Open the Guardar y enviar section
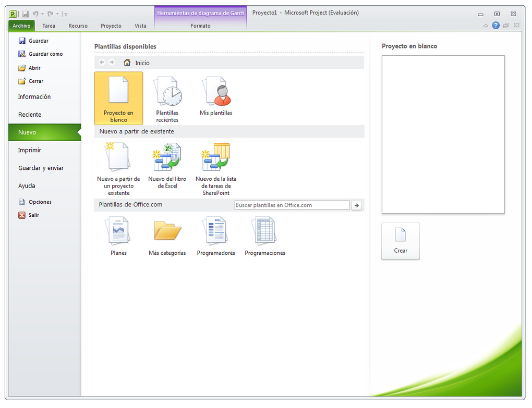Screen dimensions: 532x408 (41, 168)
